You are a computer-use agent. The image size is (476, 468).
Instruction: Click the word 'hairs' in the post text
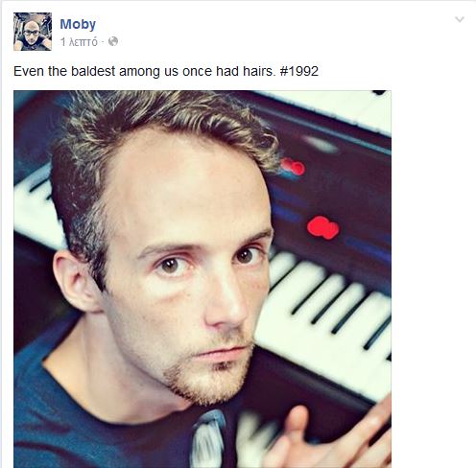[x=259, y=71]
